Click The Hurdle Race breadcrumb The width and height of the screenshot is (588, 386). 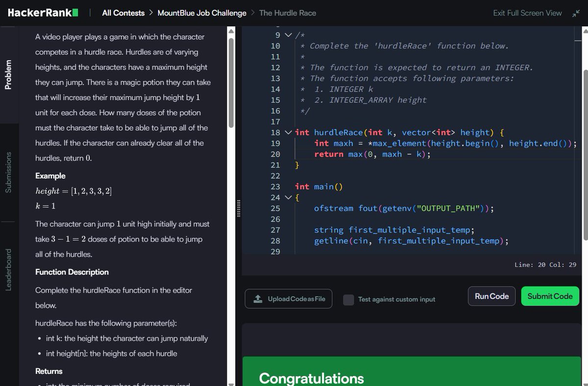click(288, 13)
